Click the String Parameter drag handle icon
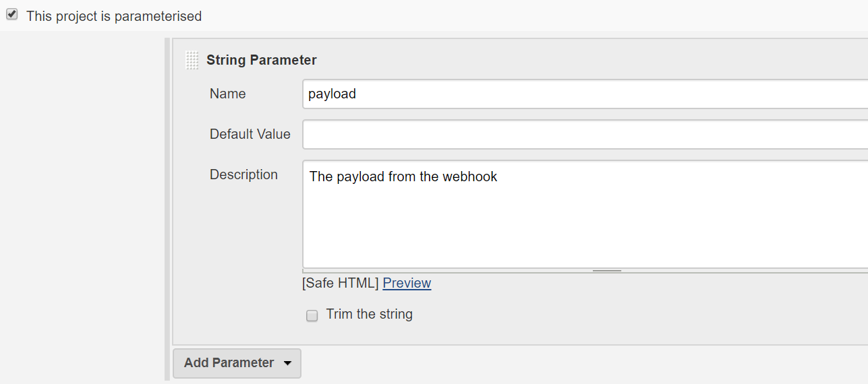 [x=192, y=60]
